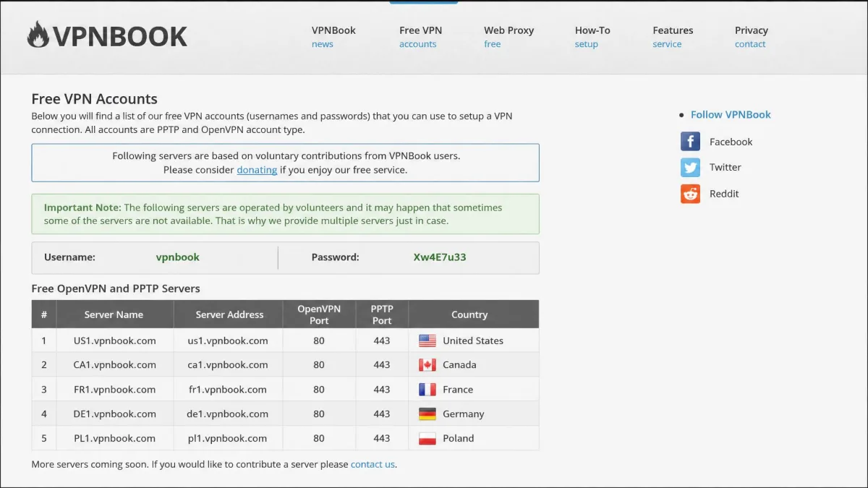868x488 pixels.
Task: Open the Facebook icon
Action: [690, 141]
